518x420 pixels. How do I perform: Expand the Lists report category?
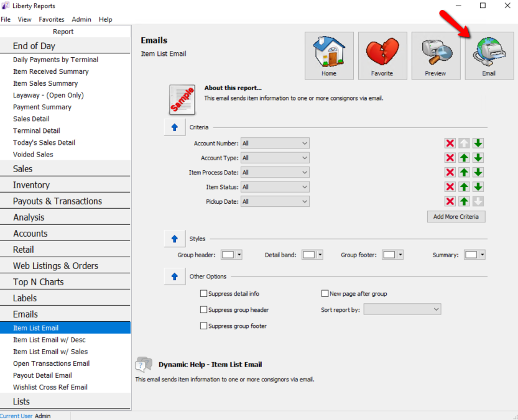65,401
